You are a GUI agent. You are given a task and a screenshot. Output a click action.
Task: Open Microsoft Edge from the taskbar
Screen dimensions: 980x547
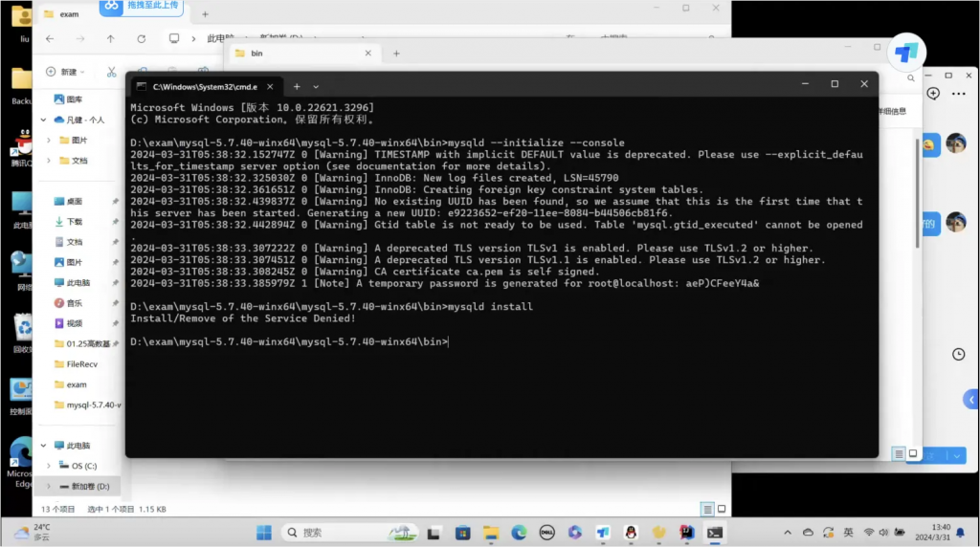point(519,532)
